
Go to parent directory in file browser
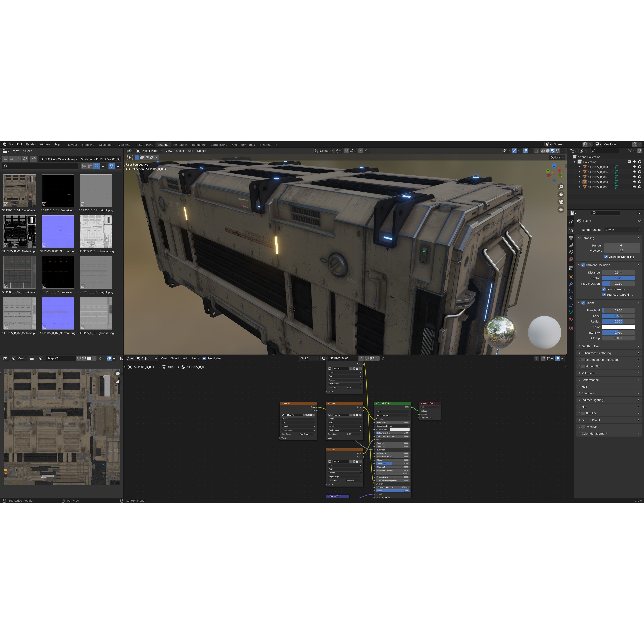18,159
